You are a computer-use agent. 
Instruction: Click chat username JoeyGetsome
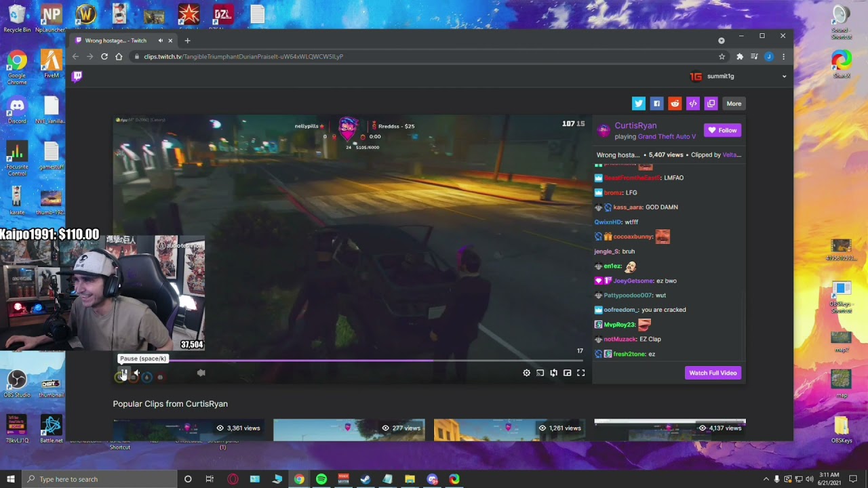[x=633, y=281]
